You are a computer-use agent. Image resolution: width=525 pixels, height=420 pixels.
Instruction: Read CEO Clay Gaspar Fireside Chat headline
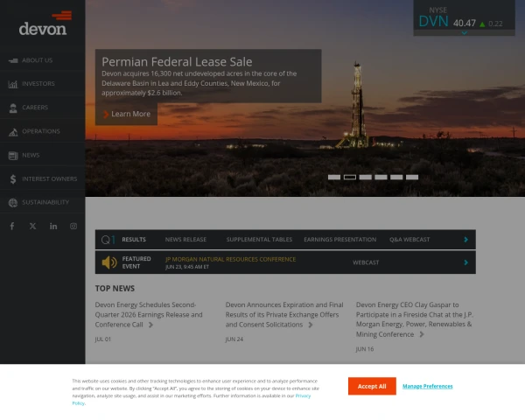[x=415, y=319]
